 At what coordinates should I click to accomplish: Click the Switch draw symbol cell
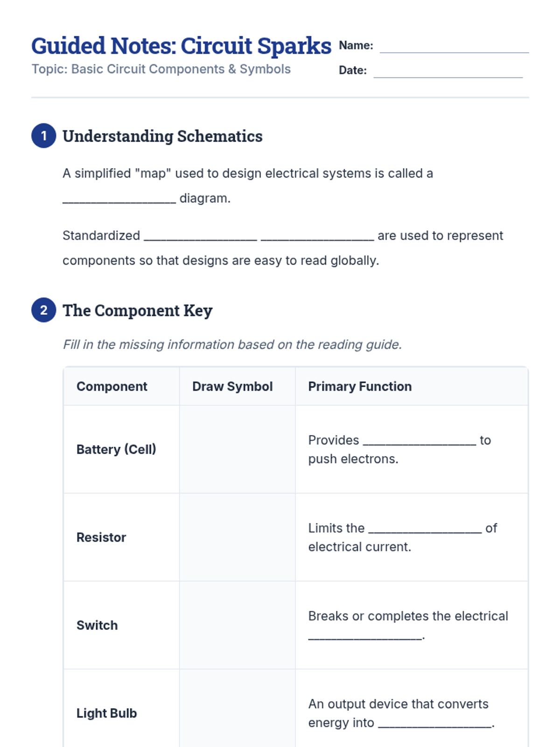coord(237,625)
